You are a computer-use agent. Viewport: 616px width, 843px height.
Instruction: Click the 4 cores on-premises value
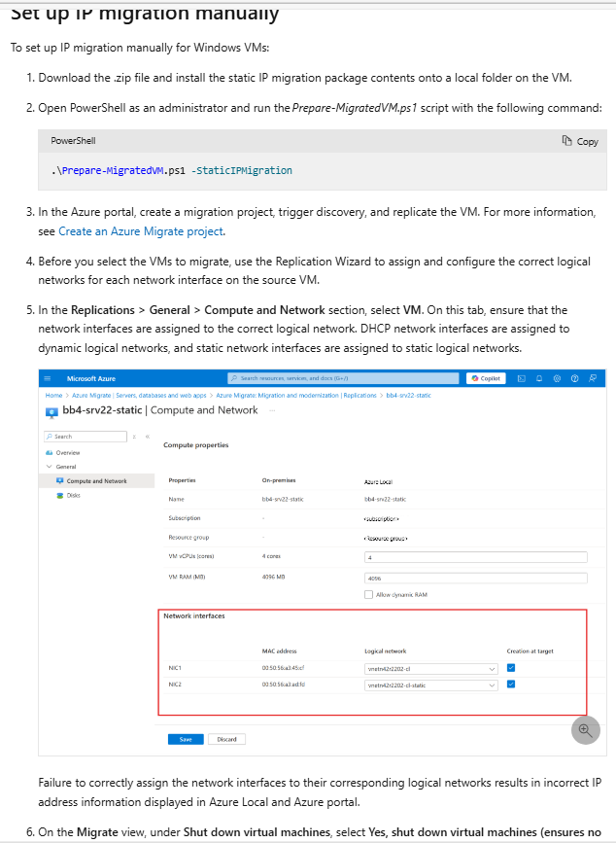[x=271, y=556]
